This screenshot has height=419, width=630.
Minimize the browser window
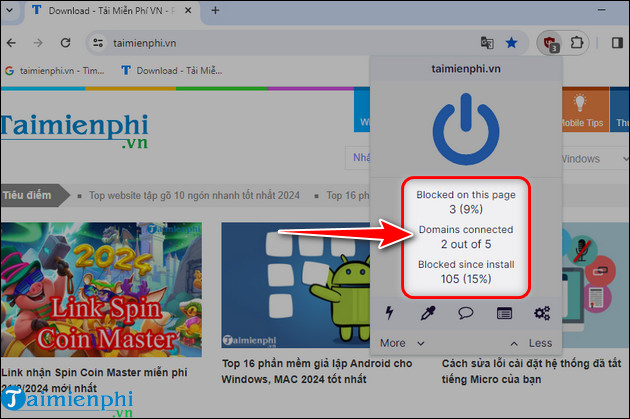pyautogui.click(x=601, y=10)
